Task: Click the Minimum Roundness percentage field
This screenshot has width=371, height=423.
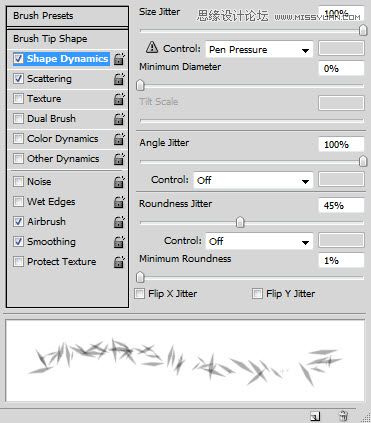Action: point(341,260)
